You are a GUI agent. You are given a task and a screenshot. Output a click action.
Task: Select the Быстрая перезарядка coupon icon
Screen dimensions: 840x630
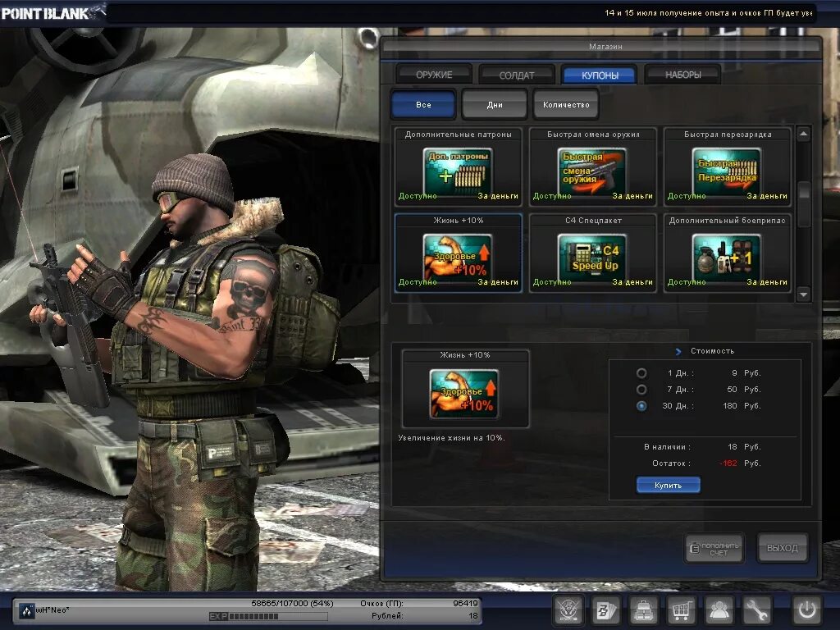727,172
